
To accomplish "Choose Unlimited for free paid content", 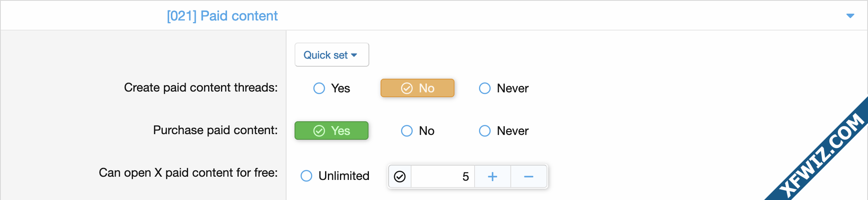I will [x=335, y=176].
